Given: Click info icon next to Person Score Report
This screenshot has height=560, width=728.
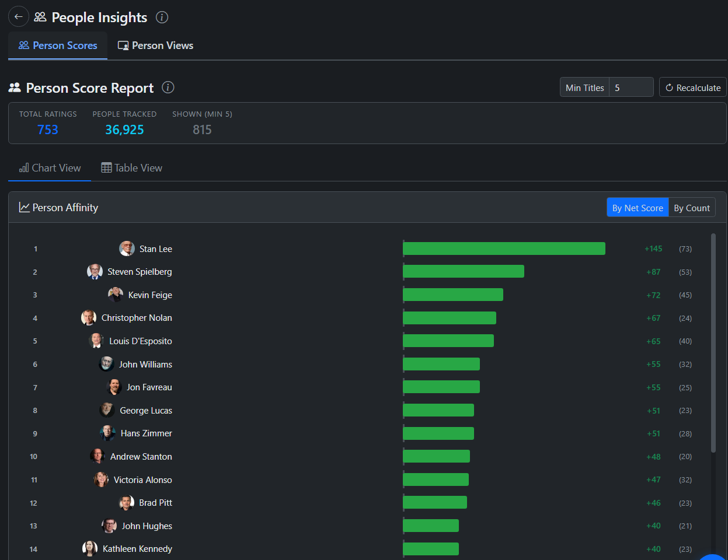Looking at the screenshot, I should 168,87.
